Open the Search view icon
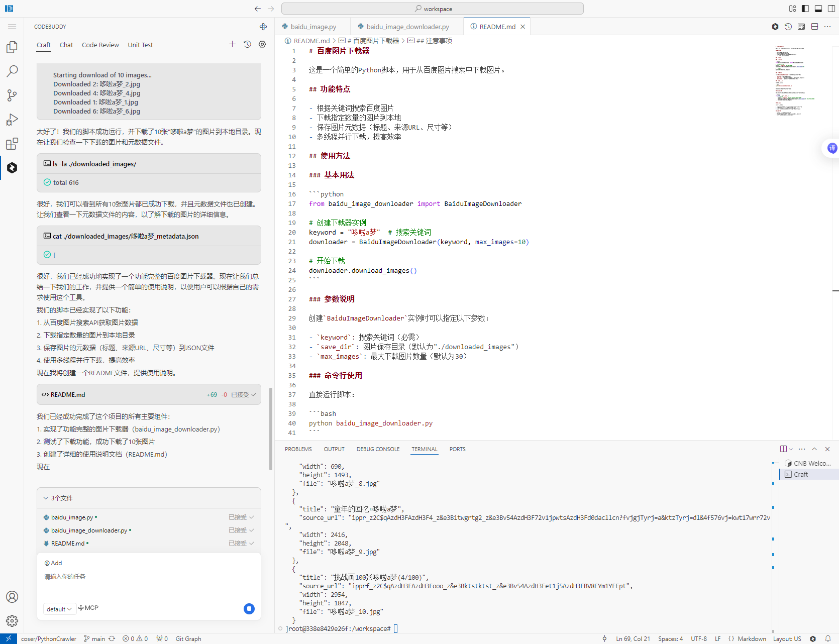 click(12, 71)
